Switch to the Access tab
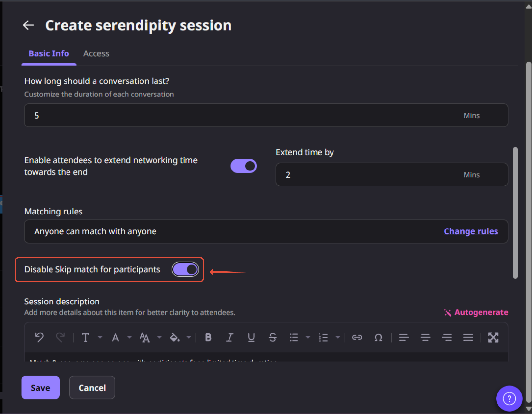Screen dimensions: 532x414 click(x=96, y=54)
